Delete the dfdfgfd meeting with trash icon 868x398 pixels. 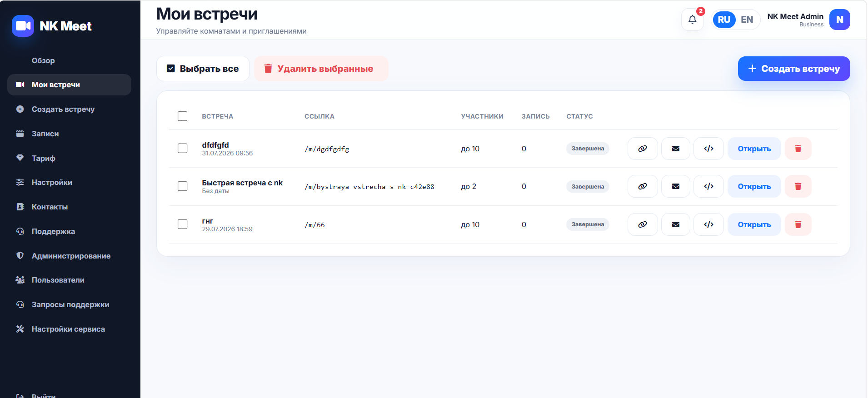pyautogui.click(x=798, y=149)
